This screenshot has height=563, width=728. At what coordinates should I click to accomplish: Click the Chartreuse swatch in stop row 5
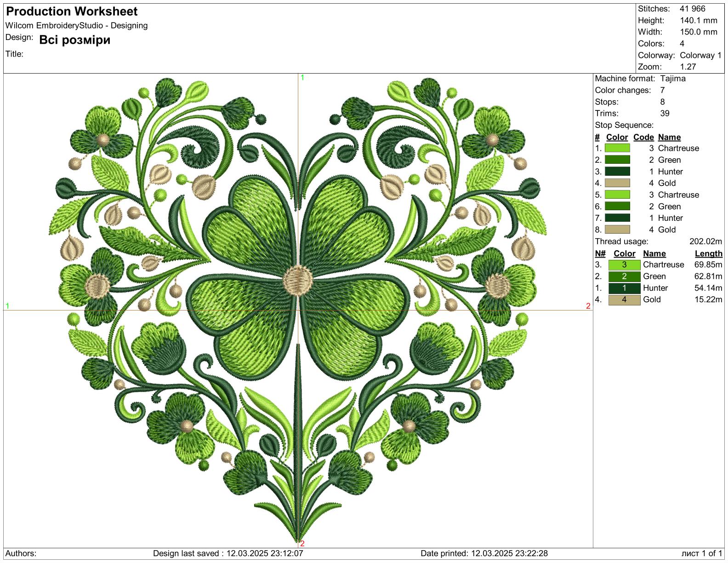pos(617,195)
